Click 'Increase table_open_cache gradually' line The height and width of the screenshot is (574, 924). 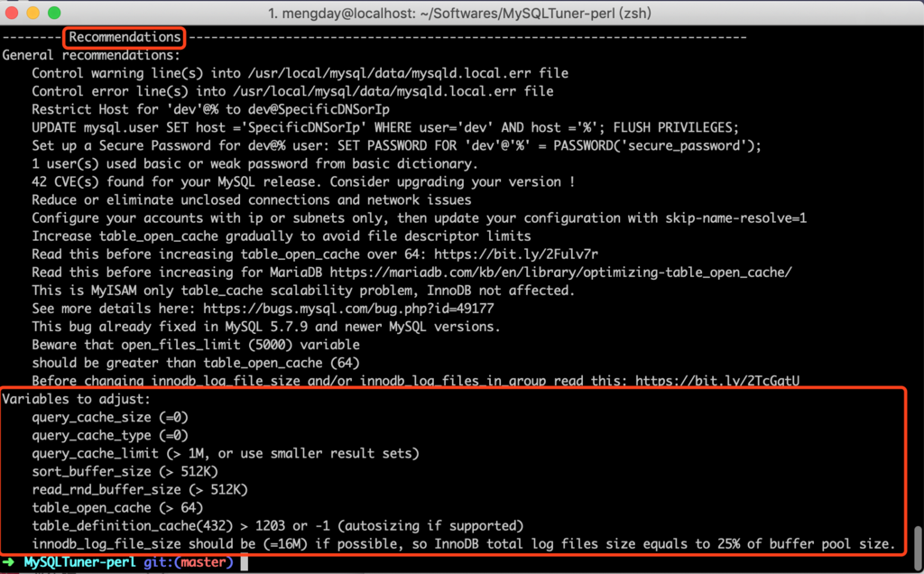282,236
